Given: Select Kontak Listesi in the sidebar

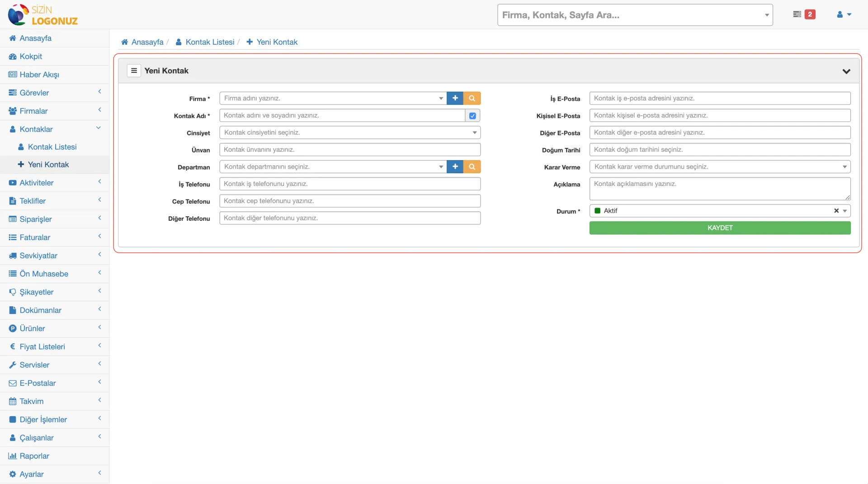Looking at the screenshot, I should (52, 147).
